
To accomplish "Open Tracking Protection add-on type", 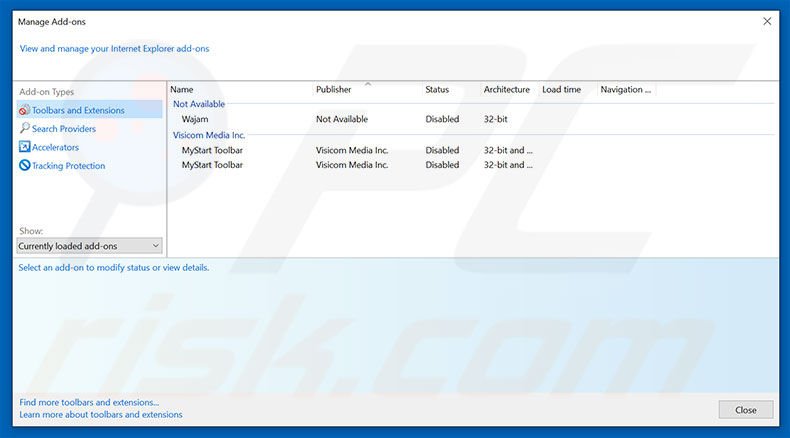I will [69, 166].
